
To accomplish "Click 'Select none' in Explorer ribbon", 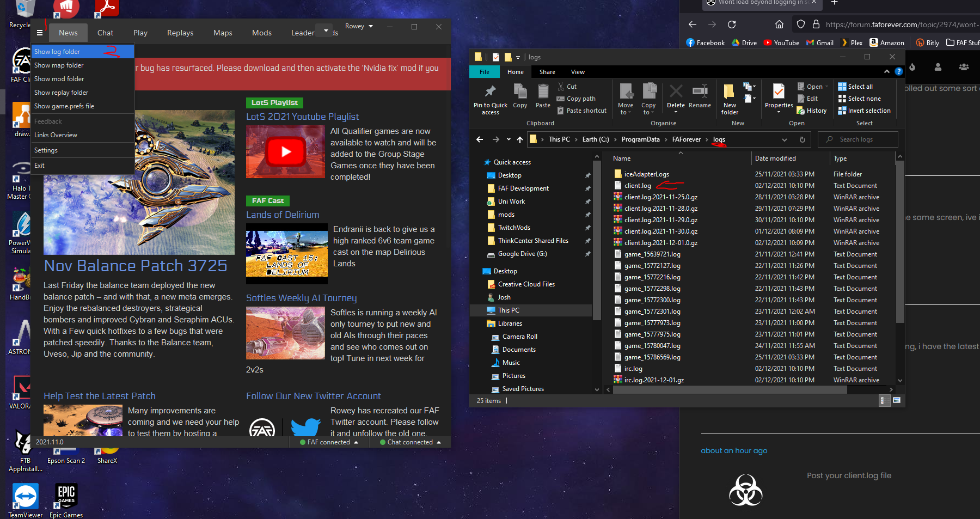I will coord(859,99).
